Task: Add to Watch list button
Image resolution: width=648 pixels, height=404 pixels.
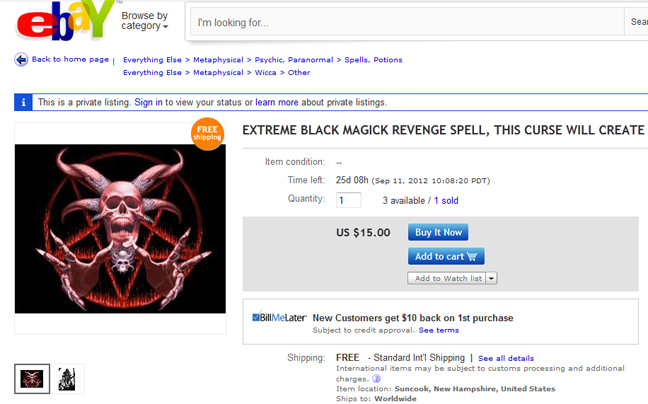Action: point(447,278)
